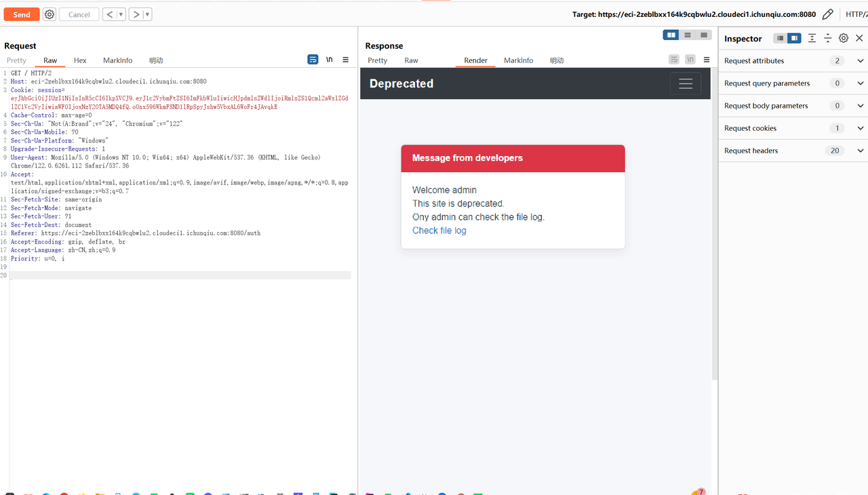Select the Request Raw tab
Image resolution: width=868 pixels, height=495 pixels.
[x=50, y=60]
